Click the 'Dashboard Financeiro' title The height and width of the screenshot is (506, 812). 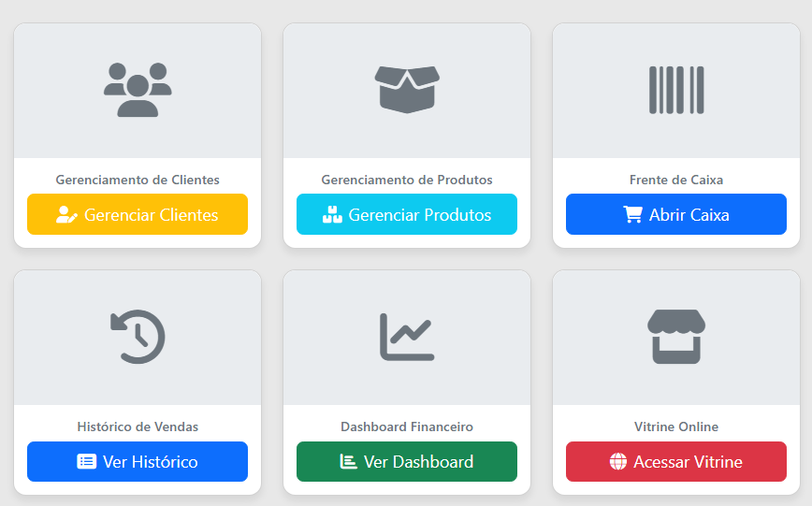[x=407, y=426]
